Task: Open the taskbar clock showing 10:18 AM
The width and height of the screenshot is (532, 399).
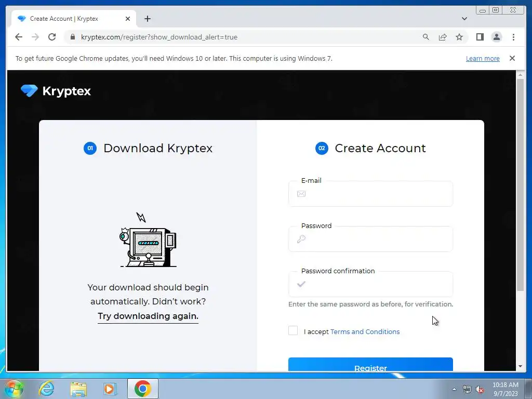Action: coord(505,389)
